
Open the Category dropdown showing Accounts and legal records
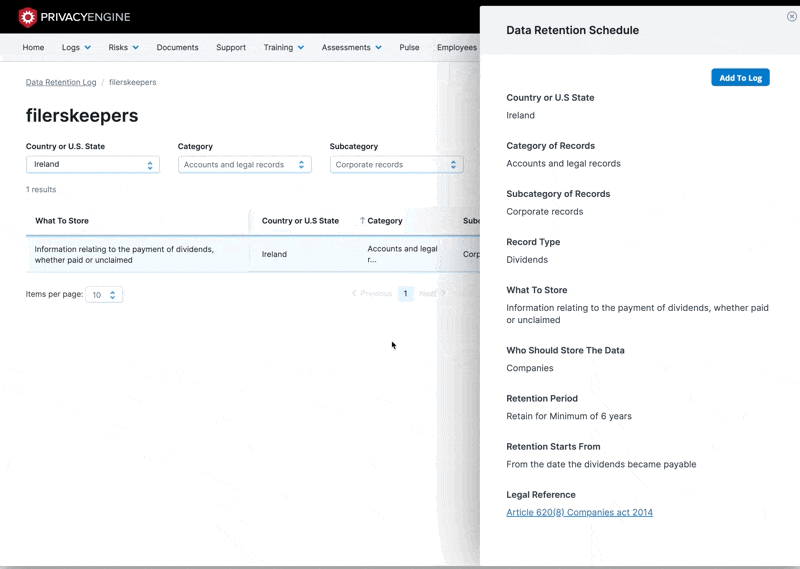(x=245, y=164)
